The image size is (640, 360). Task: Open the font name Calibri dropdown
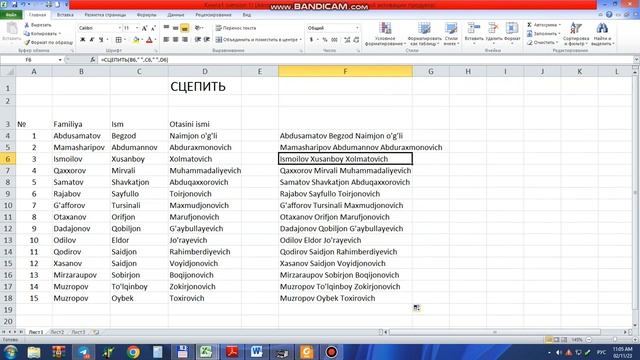120,28
